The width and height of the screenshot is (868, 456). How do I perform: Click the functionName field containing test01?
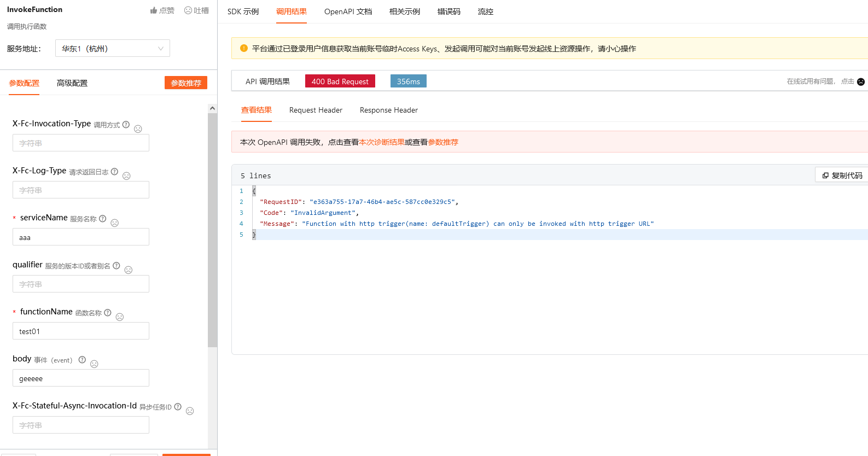click(81, 331)
